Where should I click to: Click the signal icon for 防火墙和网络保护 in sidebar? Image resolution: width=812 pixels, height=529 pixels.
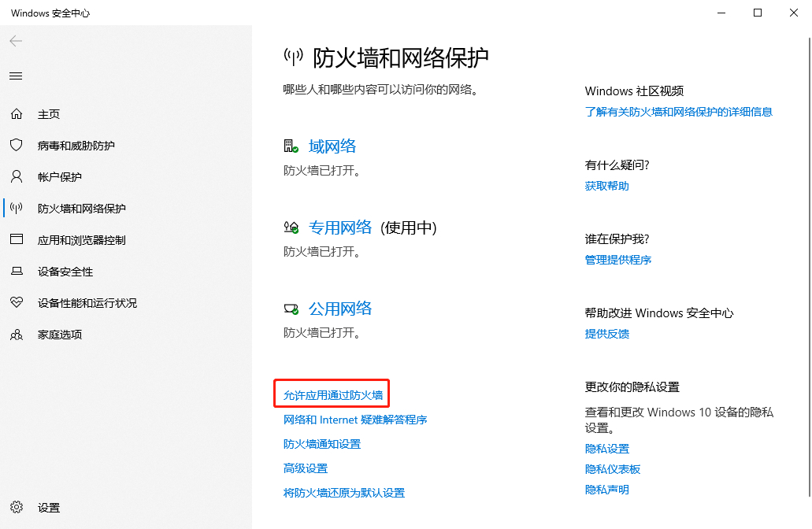17,208
